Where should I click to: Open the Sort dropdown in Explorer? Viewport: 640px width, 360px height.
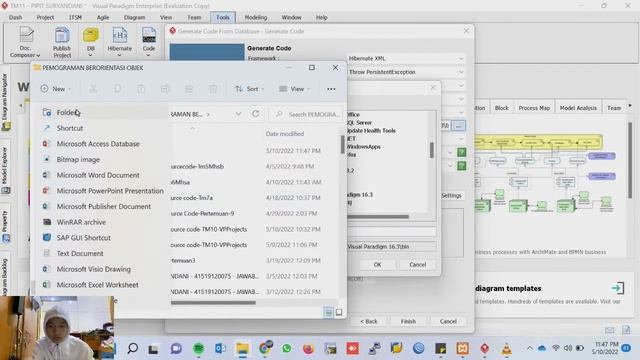click(249, 89)
